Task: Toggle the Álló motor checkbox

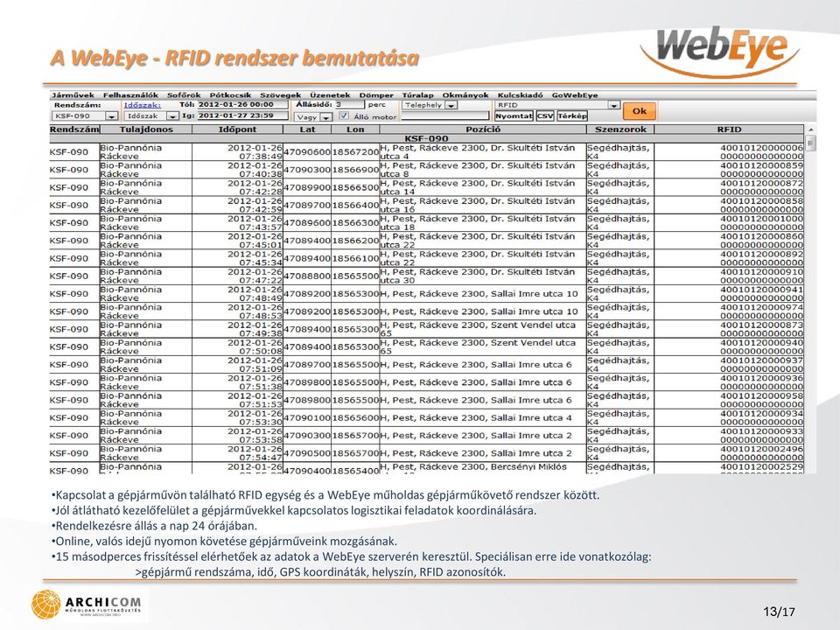Action: (x=344, y=115)
